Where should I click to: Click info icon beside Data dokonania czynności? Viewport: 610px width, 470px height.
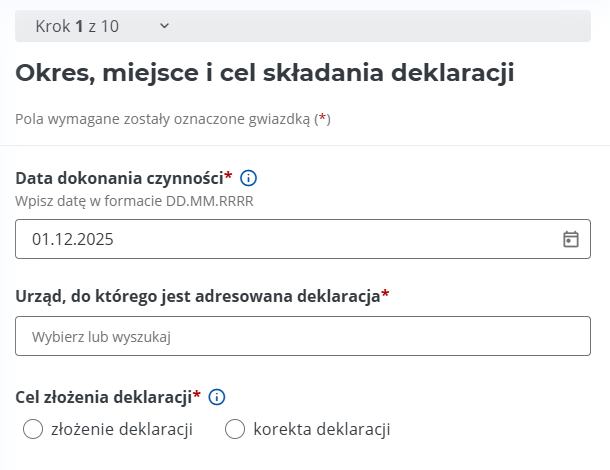point(249,178)
